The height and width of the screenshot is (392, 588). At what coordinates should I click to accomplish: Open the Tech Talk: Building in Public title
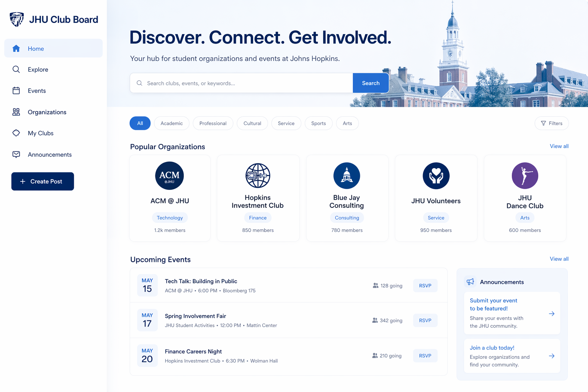click(201, 281)
